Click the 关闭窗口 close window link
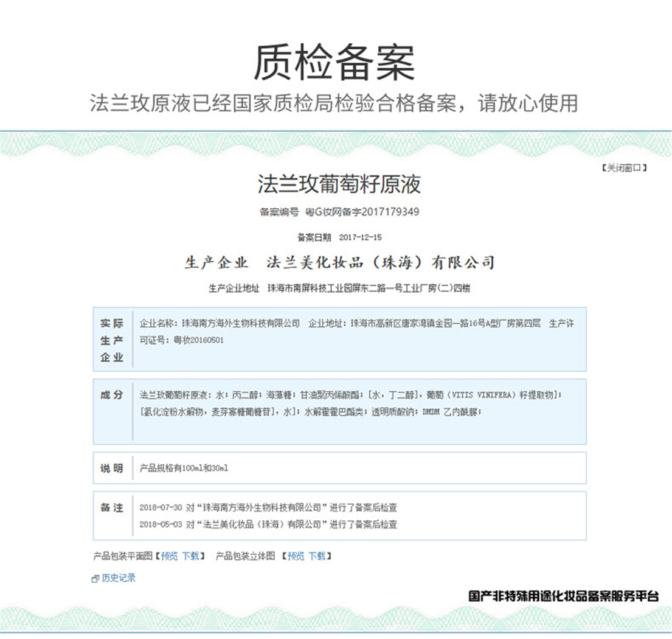The height and width of the screenshot is (639, 672). pos(625,168)
